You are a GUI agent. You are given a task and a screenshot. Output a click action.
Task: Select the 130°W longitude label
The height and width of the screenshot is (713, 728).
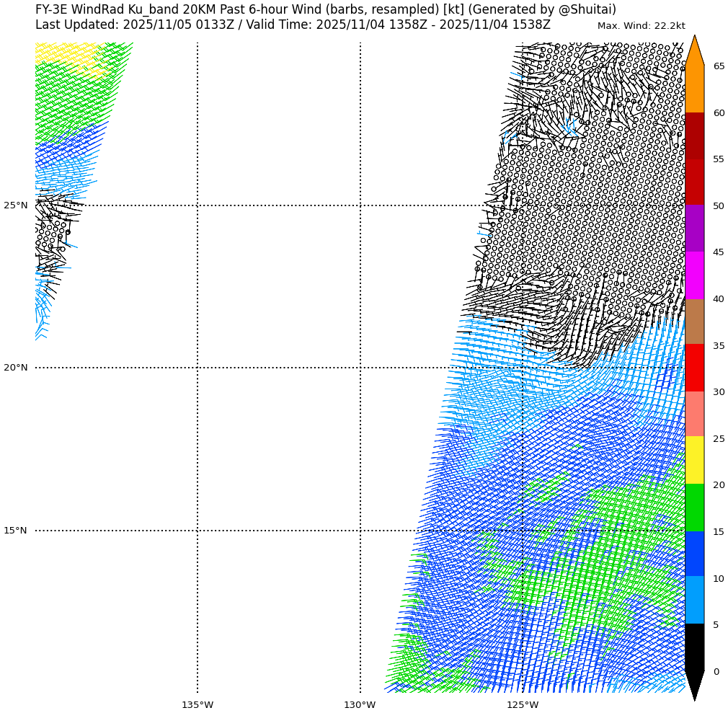pyautogui.click(x=360, y=704)
